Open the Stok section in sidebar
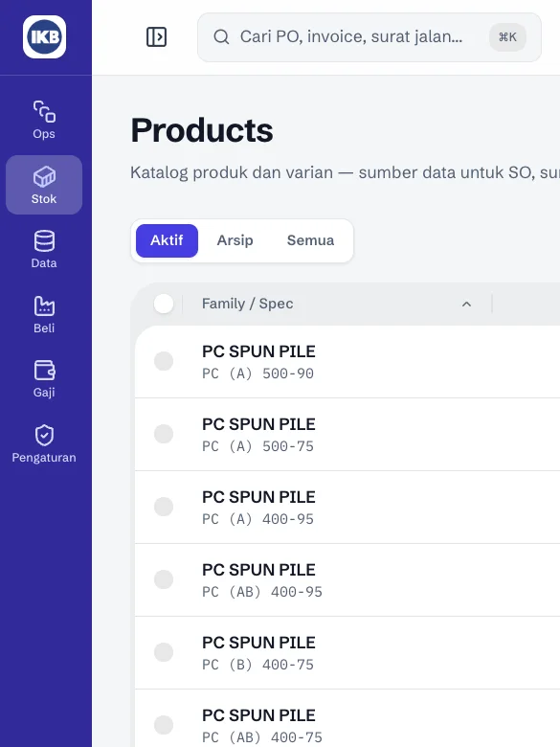Viewport: 560px width, 747px height. pos(44,185)
